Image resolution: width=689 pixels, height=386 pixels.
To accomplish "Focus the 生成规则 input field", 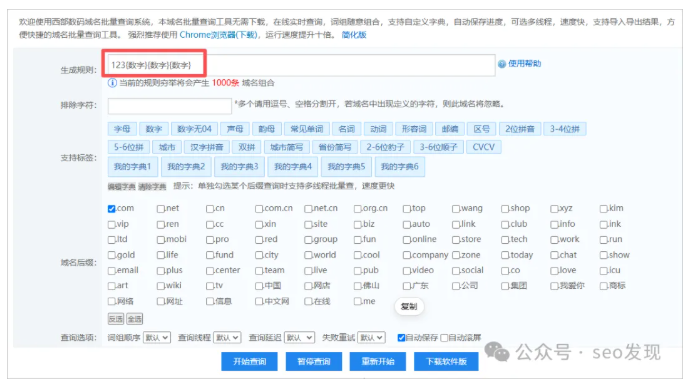I will pyautogui.click(x=301, y=65).
